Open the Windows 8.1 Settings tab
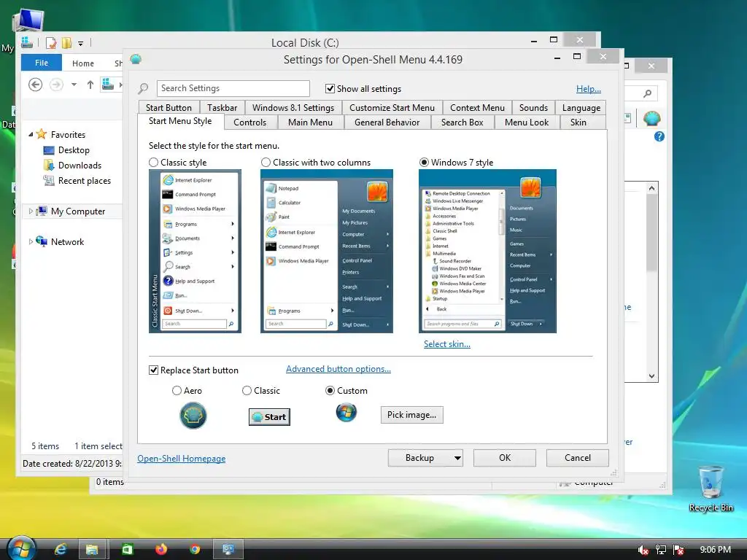 pyautogui.click(x=293, y=108)
